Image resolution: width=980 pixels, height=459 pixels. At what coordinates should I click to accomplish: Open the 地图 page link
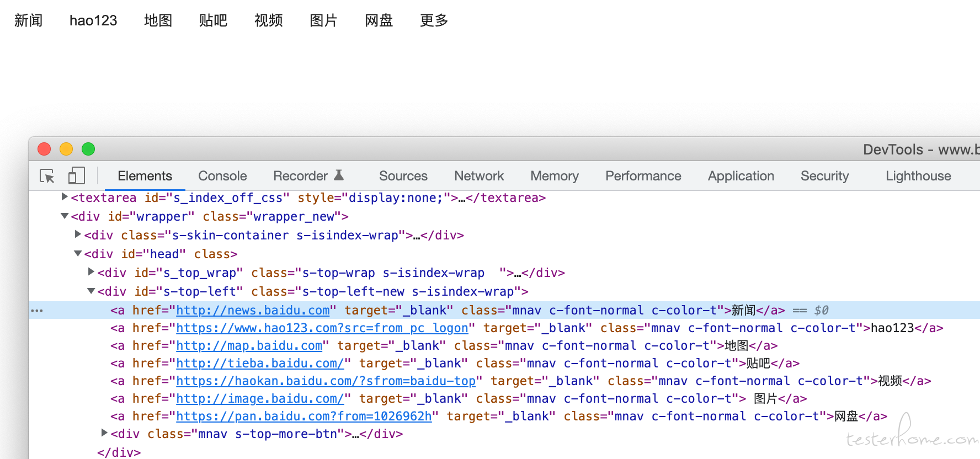click(x=158, y=20)
